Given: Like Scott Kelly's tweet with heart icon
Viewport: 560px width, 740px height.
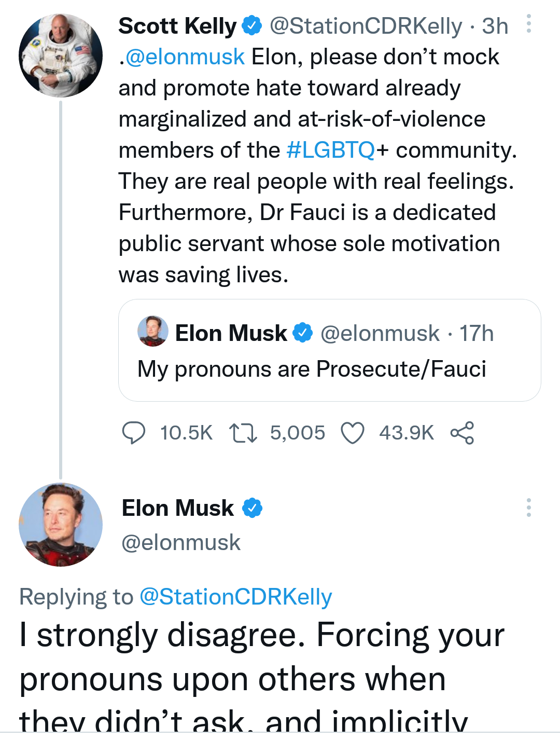Looking at the screenshot, I should [353, 433].
